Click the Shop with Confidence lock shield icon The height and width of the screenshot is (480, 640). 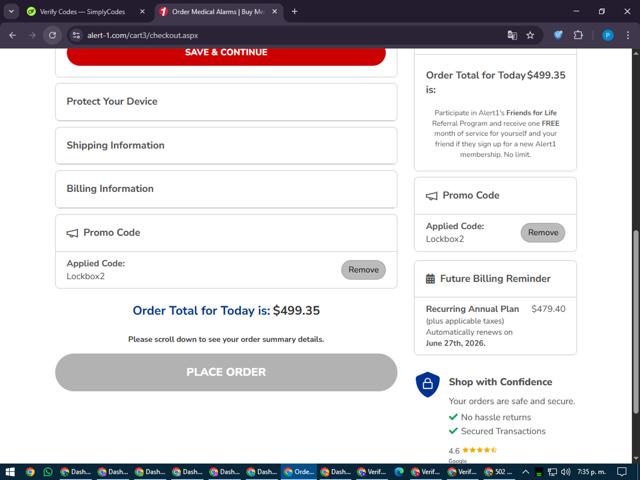(427, 384)
